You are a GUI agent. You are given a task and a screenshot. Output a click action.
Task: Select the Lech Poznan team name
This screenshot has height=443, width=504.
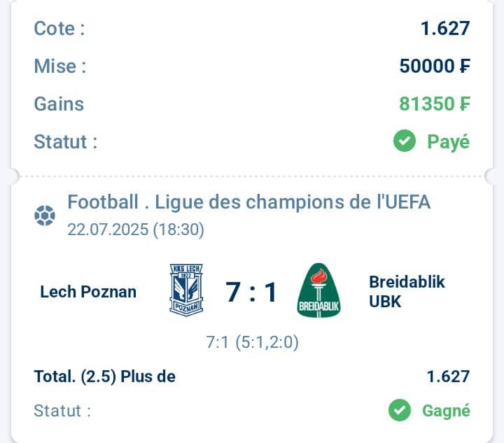[x=88, y=292]
